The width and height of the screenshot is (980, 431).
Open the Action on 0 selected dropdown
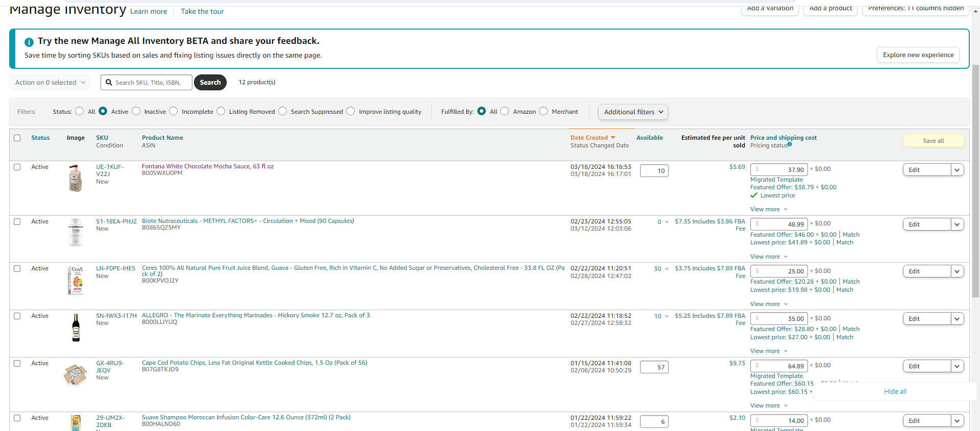[x=50, y=82]
